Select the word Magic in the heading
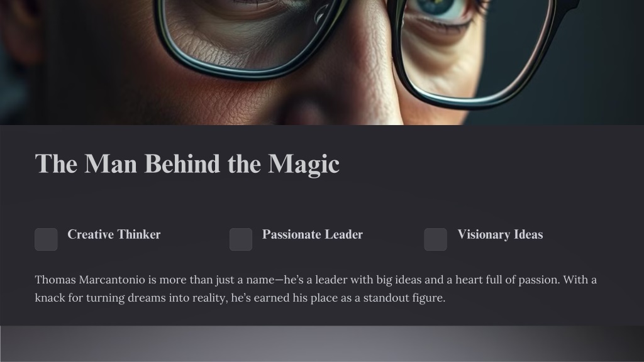Screen dimensions: 644x362 pos(304,164)
